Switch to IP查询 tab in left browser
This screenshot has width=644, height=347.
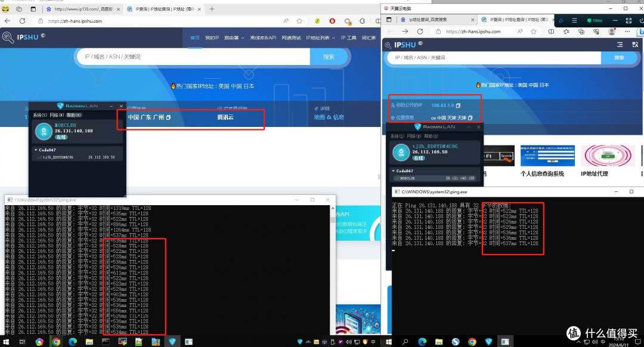[165, 9]
